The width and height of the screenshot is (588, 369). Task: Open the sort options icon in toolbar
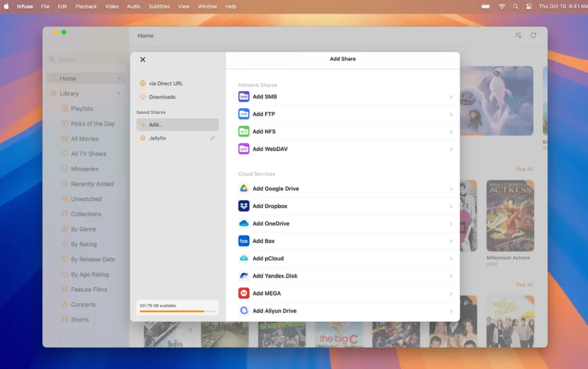click(518, 35)
